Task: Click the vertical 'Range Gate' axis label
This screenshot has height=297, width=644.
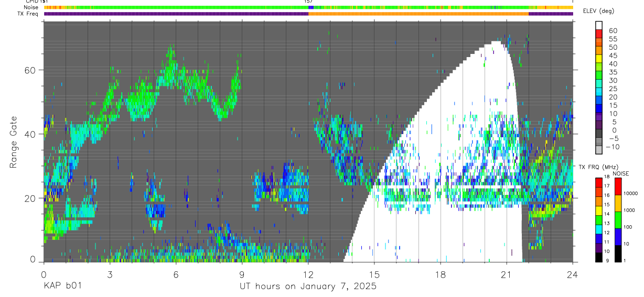Action: [x=13, y=142]
